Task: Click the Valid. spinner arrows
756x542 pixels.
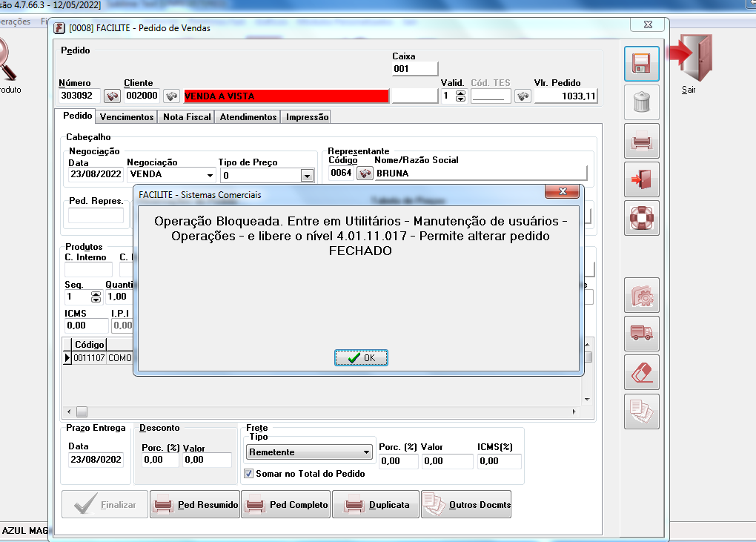Action: (x=460, y=96)
